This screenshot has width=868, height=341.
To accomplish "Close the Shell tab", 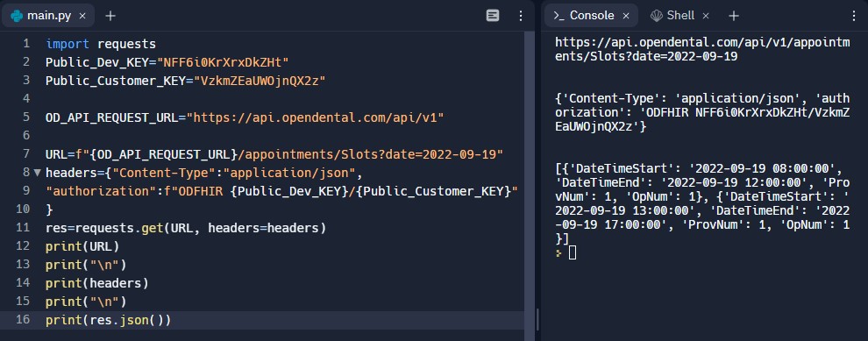I will pyautogui.click(x=706, y=16).
